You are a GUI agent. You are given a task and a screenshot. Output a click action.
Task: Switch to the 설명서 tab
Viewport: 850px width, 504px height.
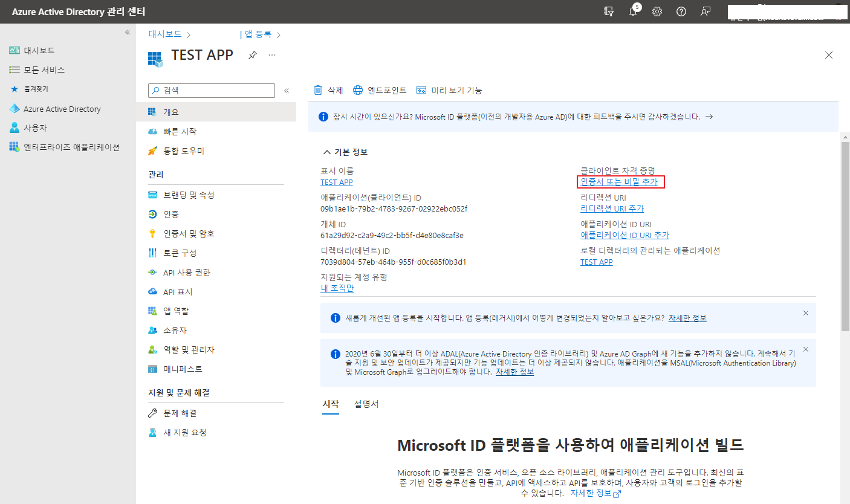tap(366, 404)
